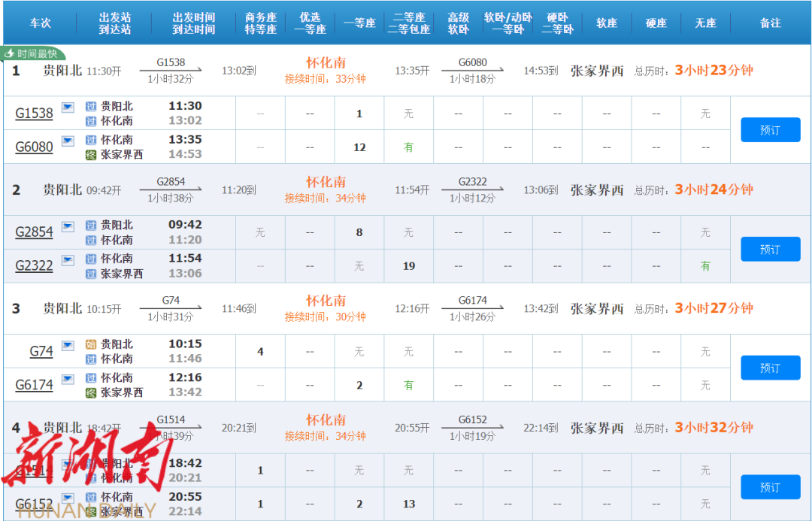Open train G6174 details link
The width and height of the screenshot is (812, 521).
(x=34, y=385)
